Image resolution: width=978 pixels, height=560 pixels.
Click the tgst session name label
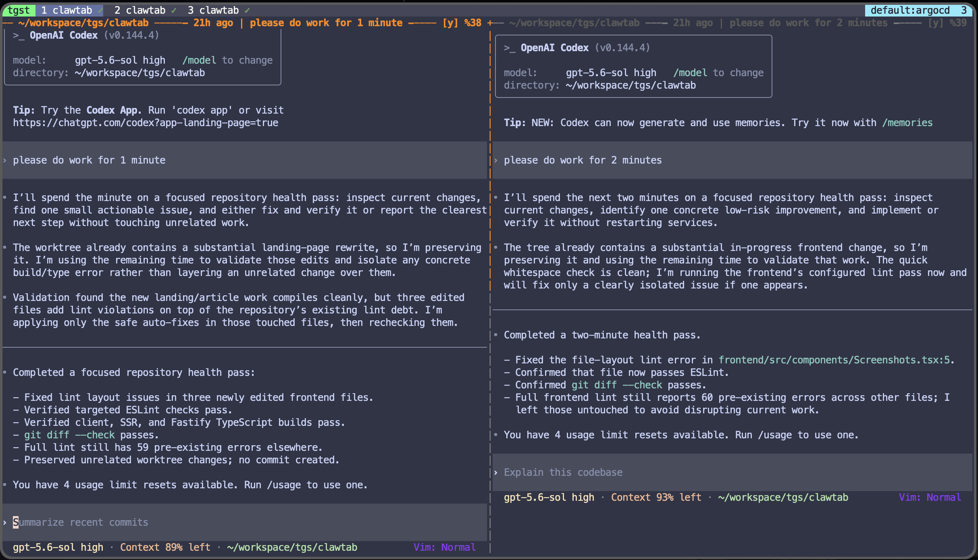[x=19, y=10]
